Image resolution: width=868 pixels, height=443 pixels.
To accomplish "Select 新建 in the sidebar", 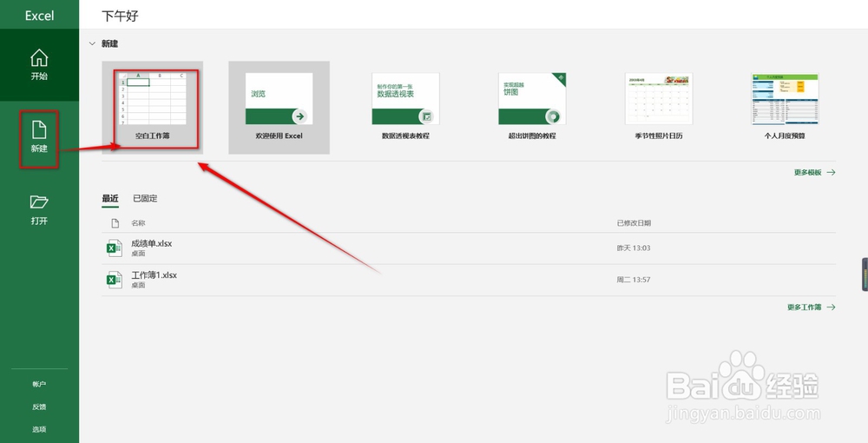I will tap(39, 137).
